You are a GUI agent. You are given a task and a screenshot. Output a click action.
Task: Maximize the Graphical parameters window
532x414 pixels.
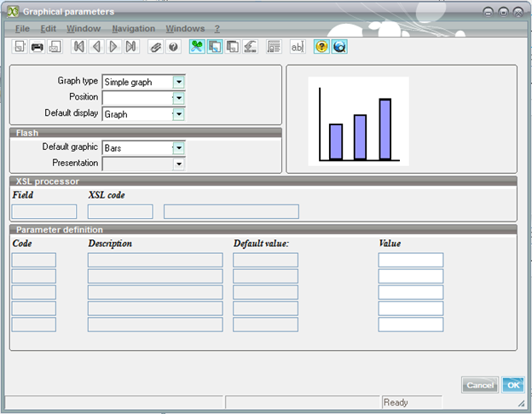click(x=504, y=13)
